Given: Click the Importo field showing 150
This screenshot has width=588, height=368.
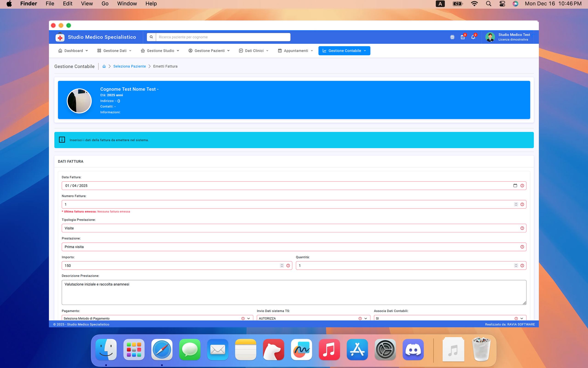Looking at the screenshot, I should coord(177,265).
